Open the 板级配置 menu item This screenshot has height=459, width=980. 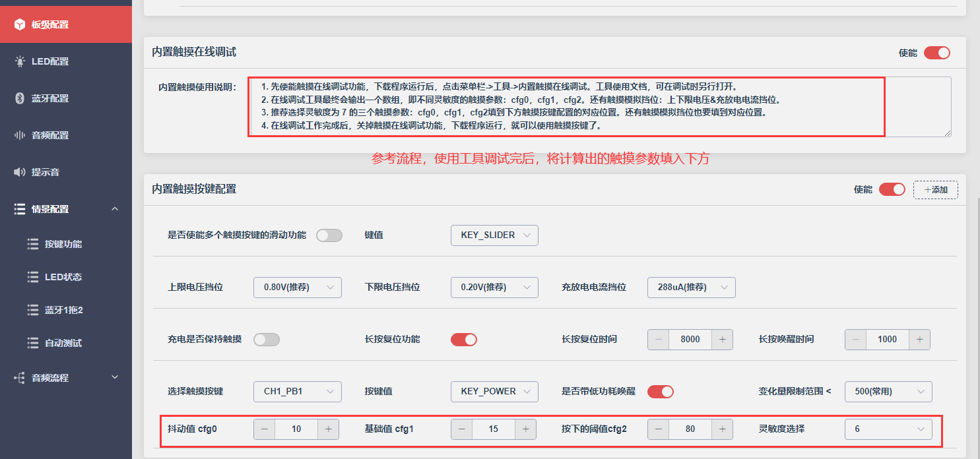click(x=66, y=24)
